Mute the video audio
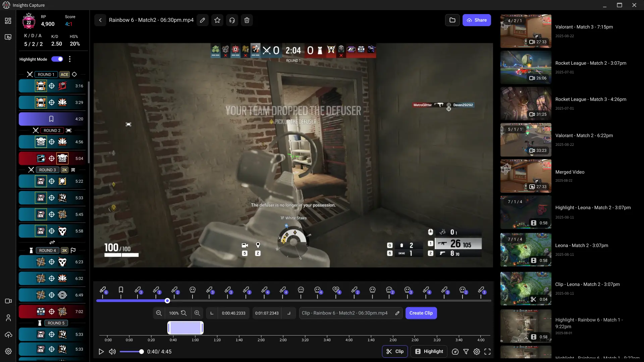The width and height of the screenshot is (644, 362). 112,352
